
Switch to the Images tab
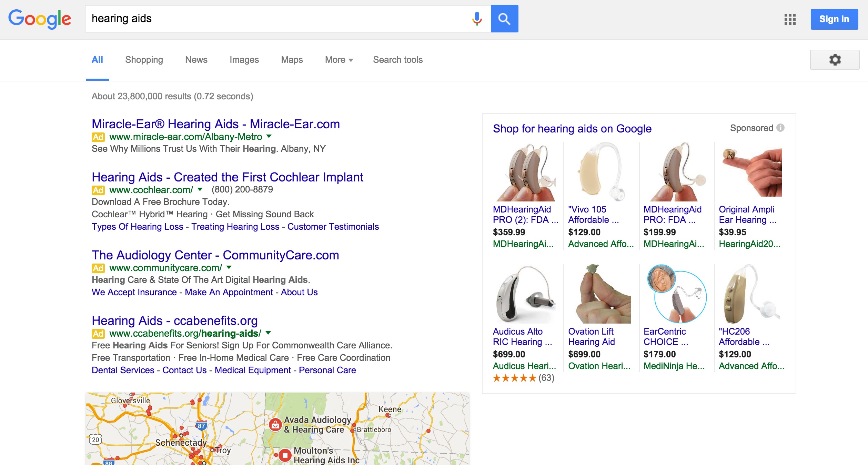pos(244,60)
